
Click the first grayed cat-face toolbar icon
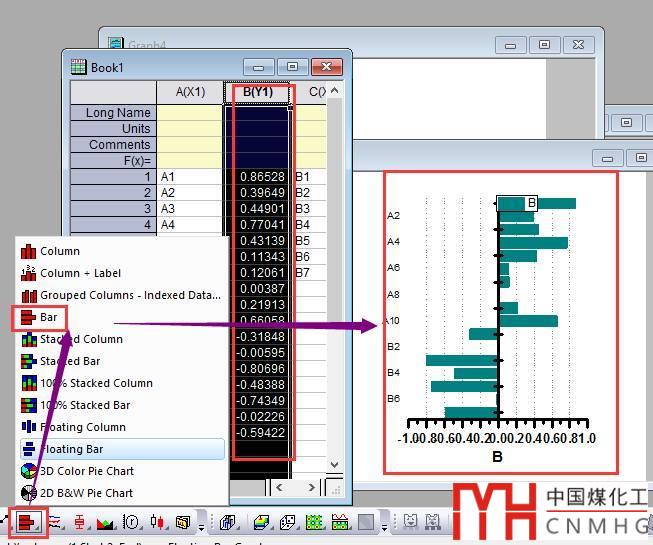tap(411, 521)
